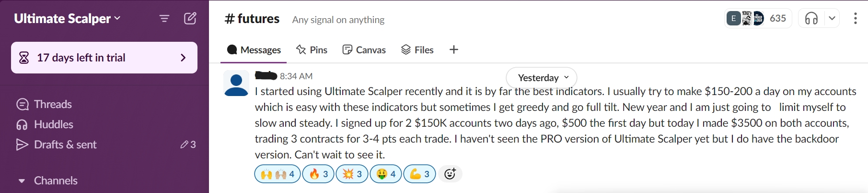The width and height of the screenshot is (868, 193).
Task: Start a new message with compose icon
Action: point(190,19)
